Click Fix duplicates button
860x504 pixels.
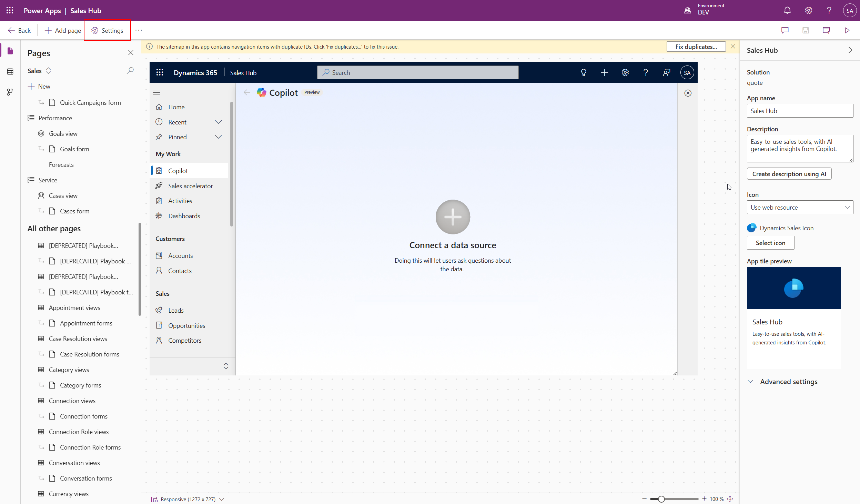tap(696, 47)
